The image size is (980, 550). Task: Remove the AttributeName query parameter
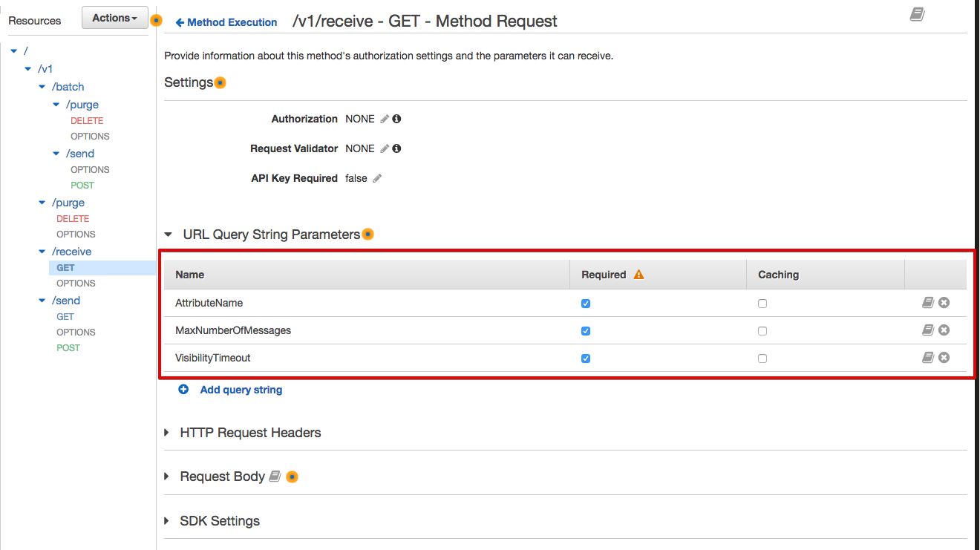[x=944, y=303]
